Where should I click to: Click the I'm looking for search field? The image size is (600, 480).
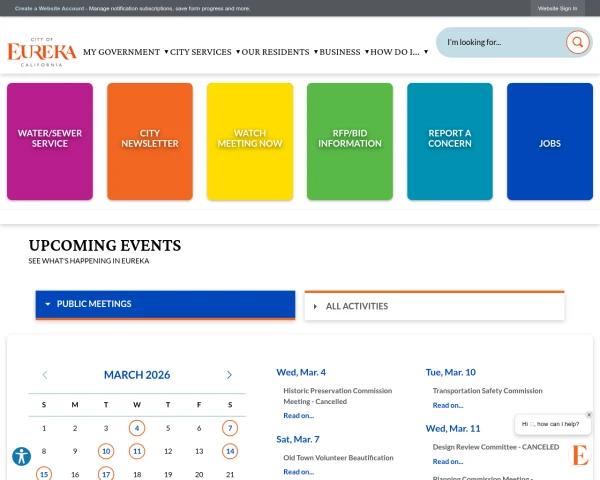tap(500, 42)
